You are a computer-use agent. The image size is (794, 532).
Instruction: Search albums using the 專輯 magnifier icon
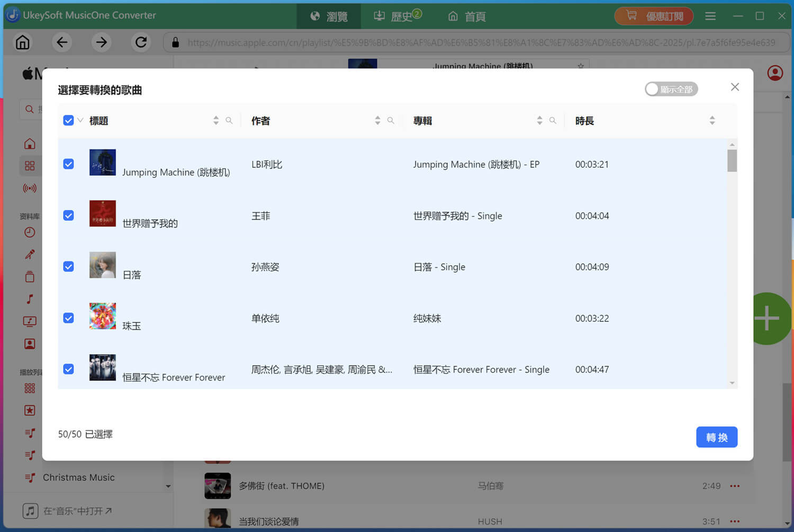(x=553, y=121)
